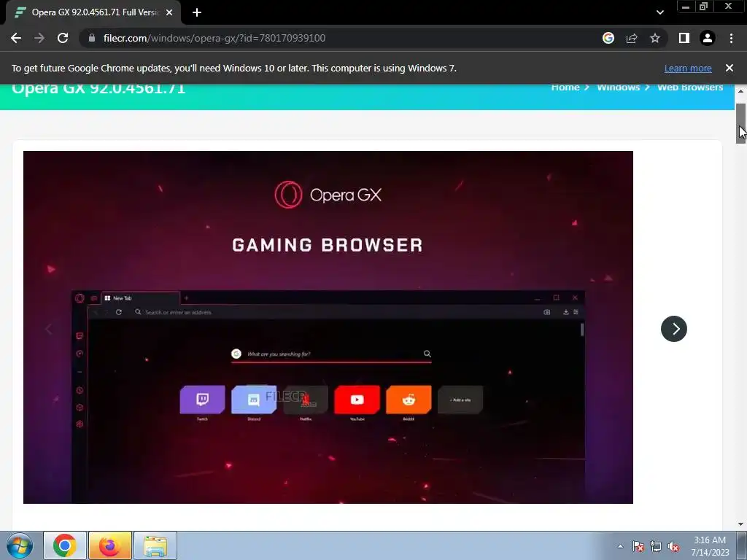This screenshot has width=747, height=560.
Task: Click the Opera GX Gaming Browser screenshot
Action: click(328, 327)
